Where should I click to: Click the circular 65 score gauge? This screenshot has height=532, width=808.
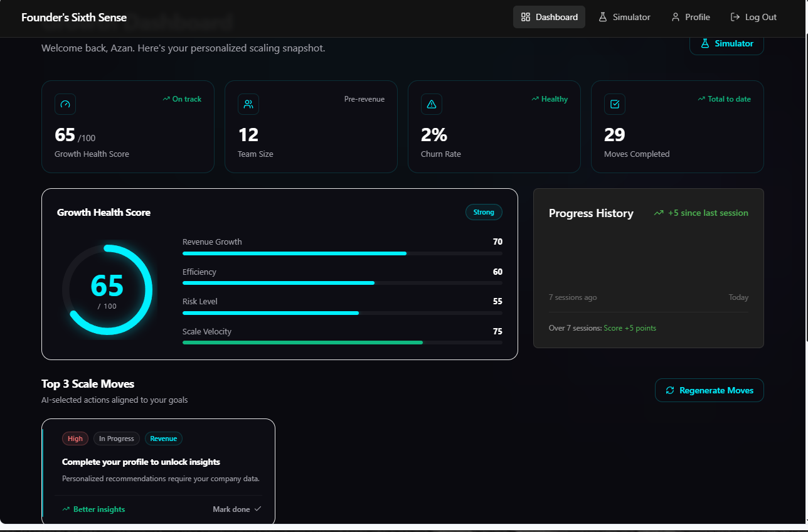click(x=107, y=290)
